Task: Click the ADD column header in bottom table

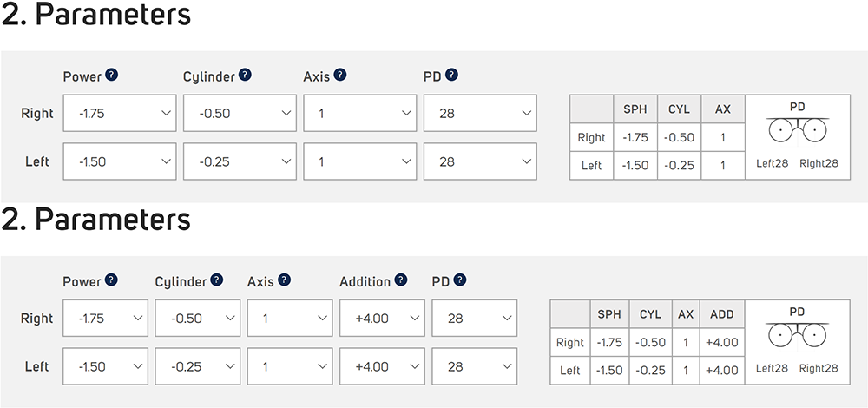Action: tap(722, 314)
